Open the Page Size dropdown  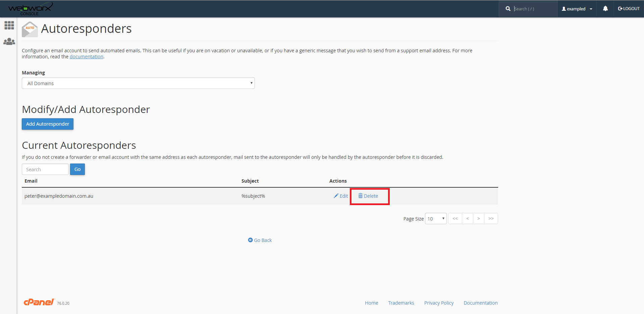tap(435, 218)
